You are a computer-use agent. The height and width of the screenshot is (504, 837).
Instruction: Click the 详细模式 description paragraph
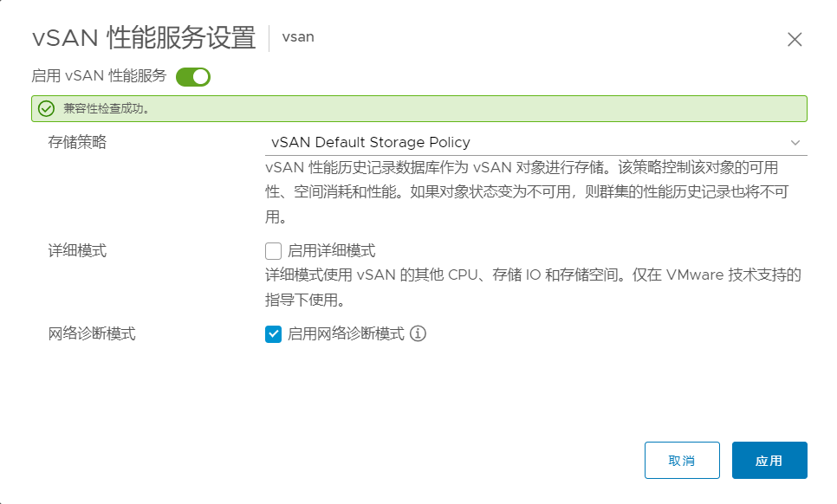coord(533,288)
